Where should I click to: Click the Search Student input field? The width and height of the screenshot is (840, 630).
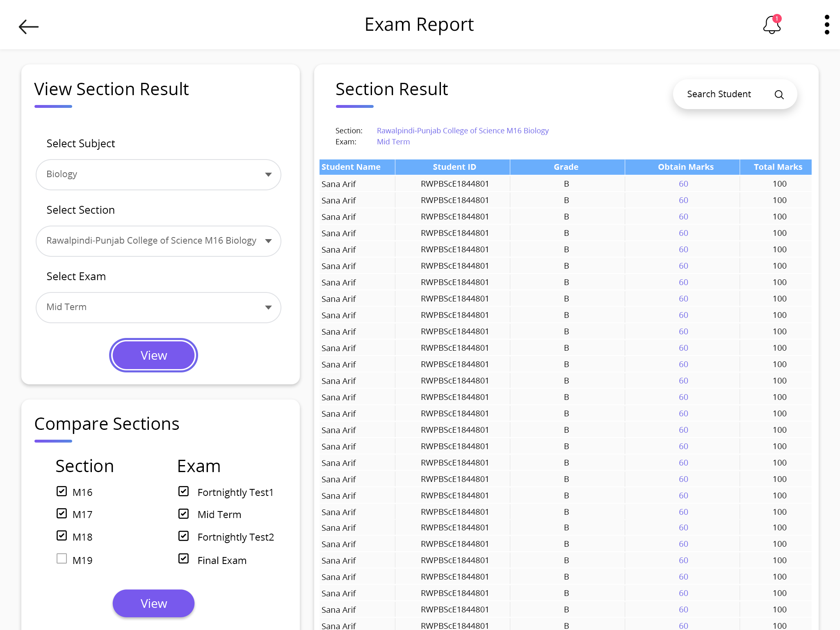tap(719, 94)
